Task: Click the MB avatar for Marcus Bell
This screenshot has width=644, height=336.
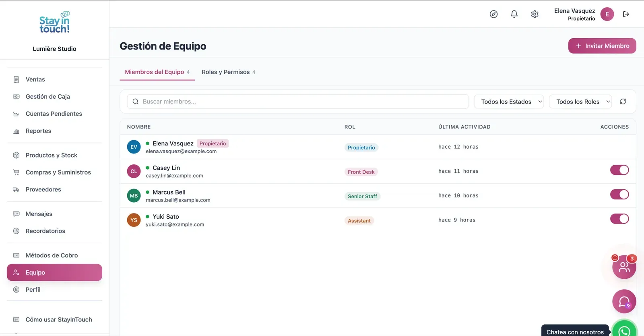Action: (134, 196)
